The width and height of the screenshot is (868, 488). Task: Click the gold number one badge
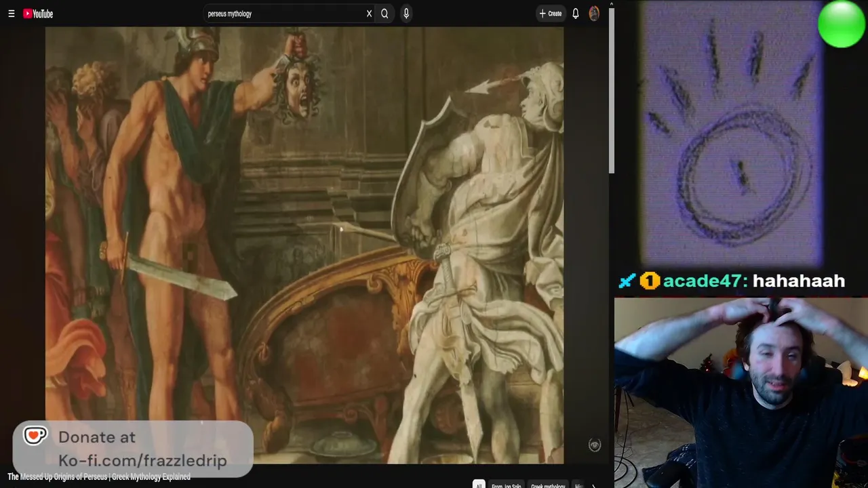(650, 281)
